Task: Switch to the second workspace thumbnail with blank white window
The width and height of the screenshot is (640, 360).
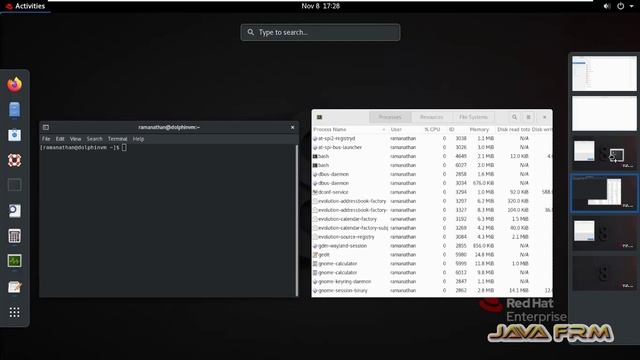Action: coord(604,113)
